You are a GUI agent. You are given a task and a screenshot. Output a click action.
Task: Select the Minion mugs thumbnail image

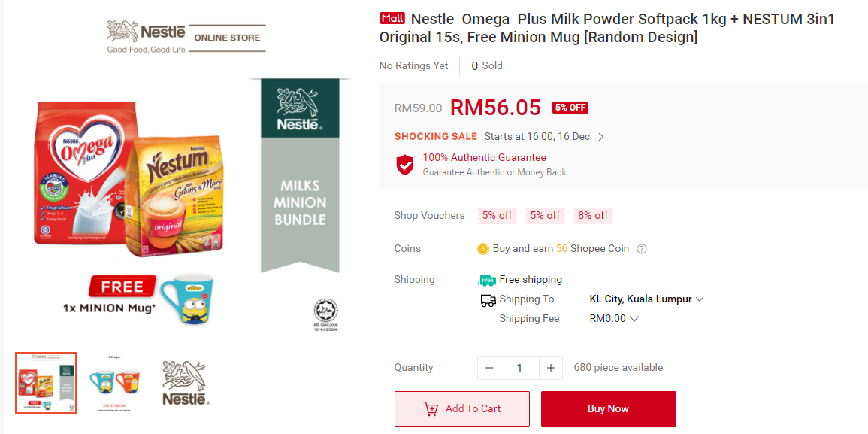coord(115,382)
